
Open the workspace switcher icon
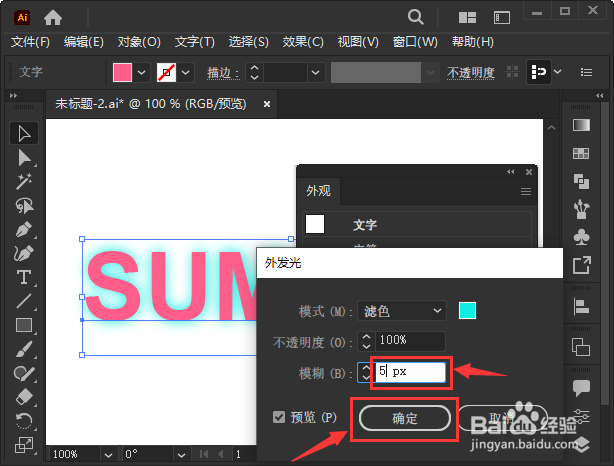[502, 18]
